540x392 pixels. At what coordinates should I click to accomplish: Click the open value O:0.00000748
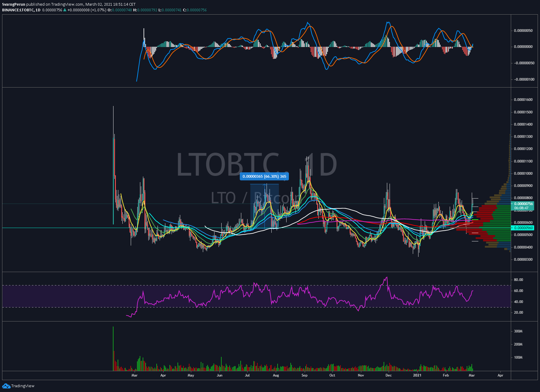pos(120,10)
